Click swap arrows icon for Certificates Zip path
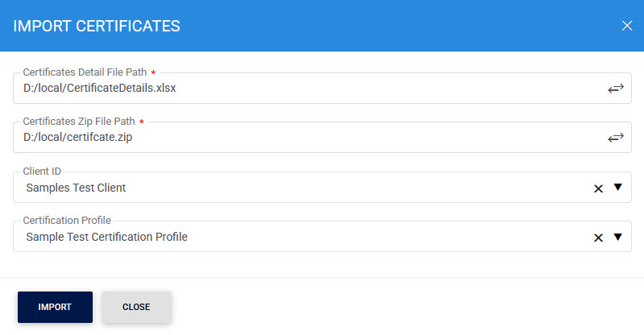The height and width of the screenshot is (335, 644). pos(616,138)
